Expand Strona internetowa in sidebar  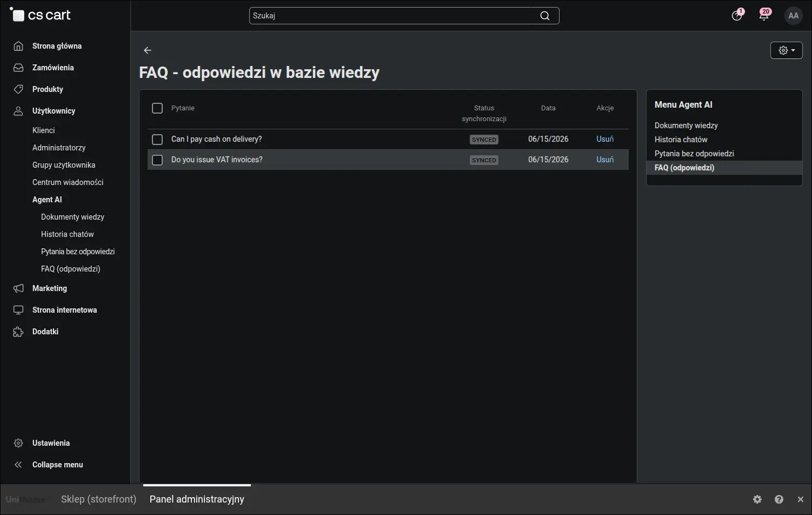click(x=64, y=310)
